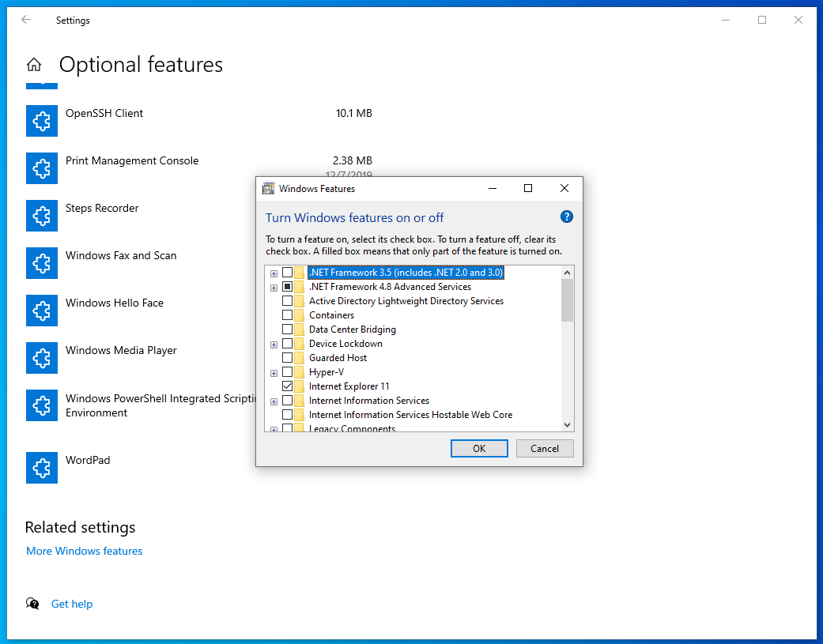Image resolution: width=823 pixels, height=644 pixels.
Task: Click the OpenSSH Client puzzle icon
Action: pos(42,121)
